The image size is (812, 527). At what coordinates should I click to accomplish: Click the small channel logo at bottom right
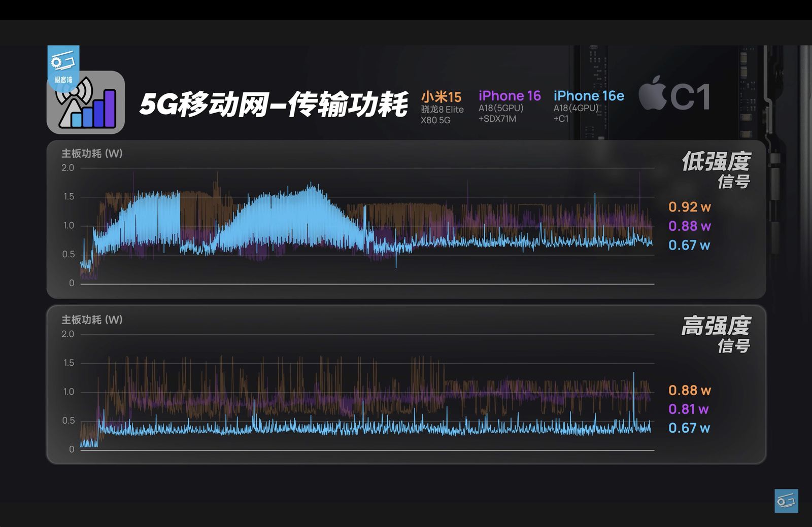click(x=786, y=501)
